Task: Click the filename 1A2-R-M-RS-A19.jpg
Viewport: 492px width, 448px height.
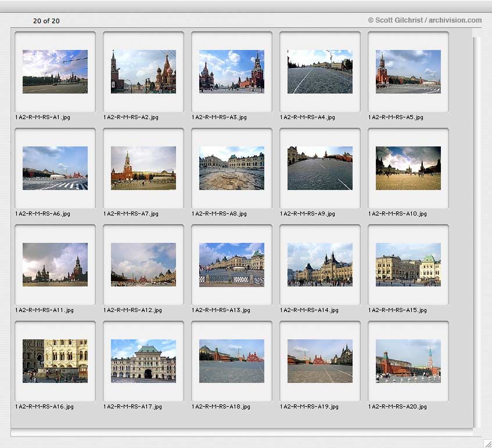Action: 310,406
